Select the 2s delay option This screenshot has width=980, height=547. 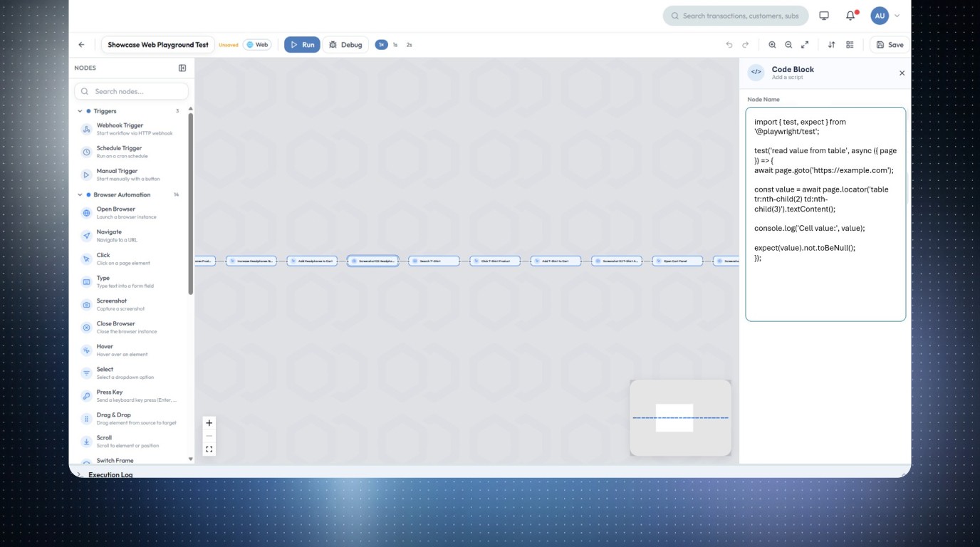[410, 44]
